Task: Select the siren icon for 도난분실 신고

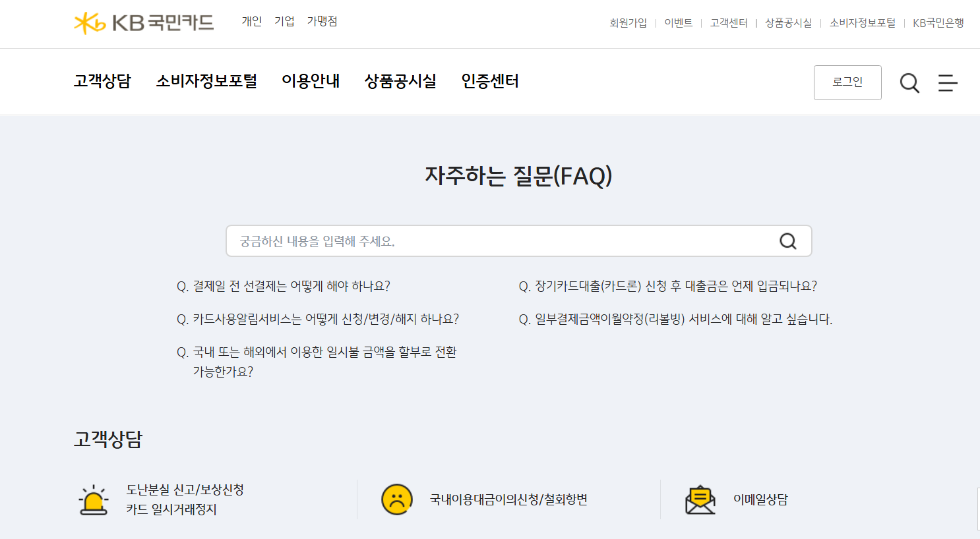Action: (x=94, y=499)
